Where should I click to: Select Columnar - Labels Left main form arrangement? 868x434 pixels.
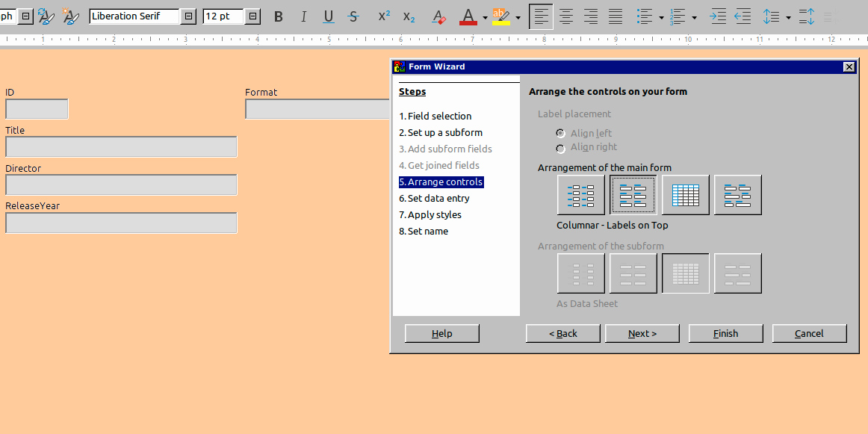[580, 195]
